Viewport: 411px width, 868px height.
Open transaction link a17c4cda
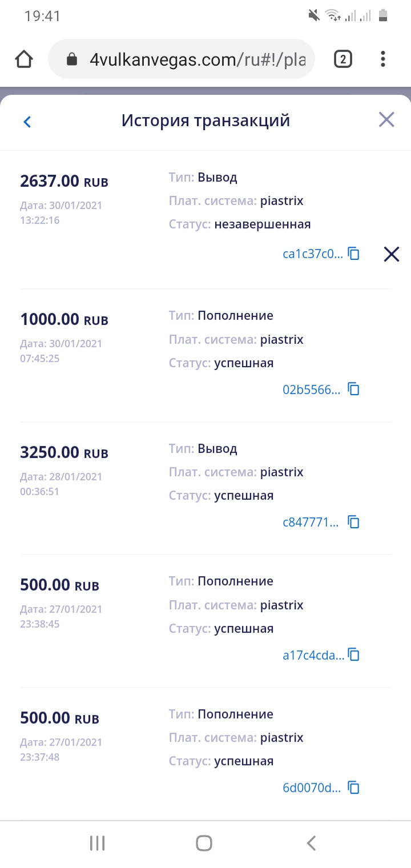point(313,655)
